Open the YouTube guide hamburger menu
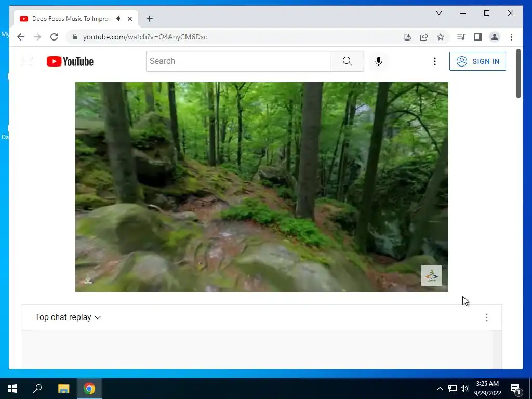The height and width of the screenshot is (399, 532). pos(28,61)
